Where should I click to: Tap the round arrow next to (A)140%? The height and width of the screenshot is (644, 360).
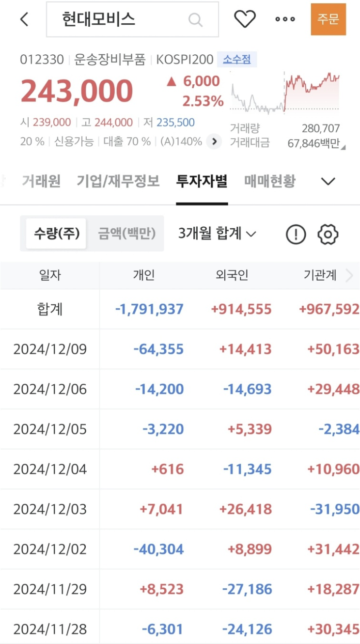[x=214, y=141]
